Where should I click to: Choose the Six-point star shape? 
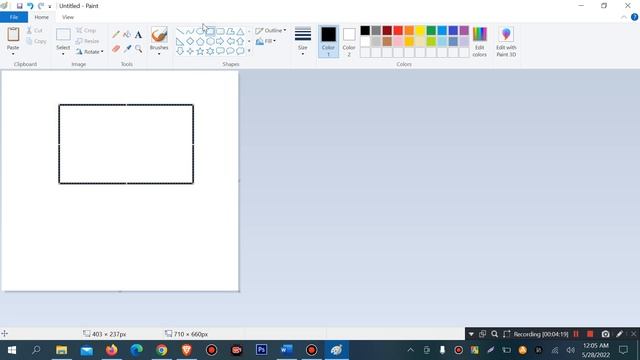pos(210,51)
